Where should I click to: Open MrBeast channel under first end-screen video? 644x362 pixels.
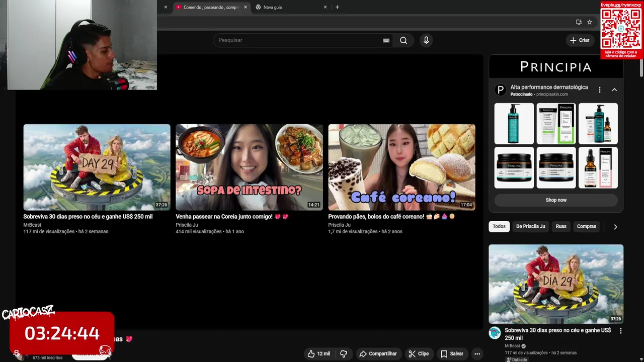(x=32, y=225)
